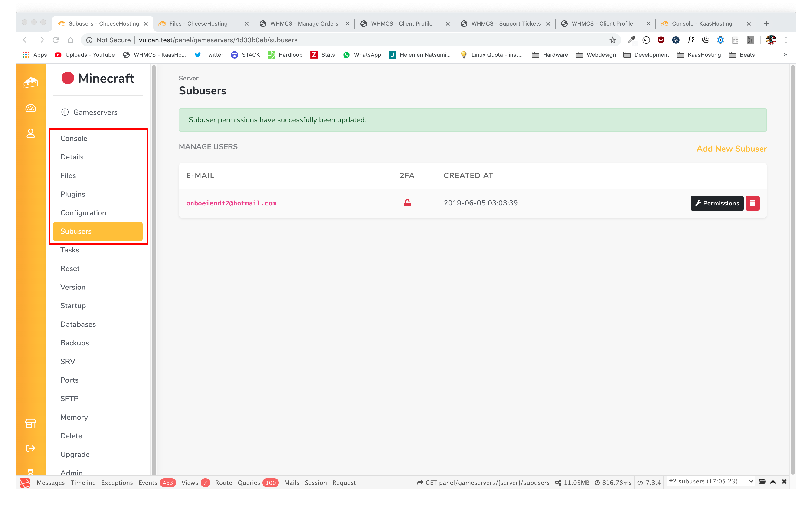
Task: Click the logout arrow icon
Action: click(x=31, y=448)
